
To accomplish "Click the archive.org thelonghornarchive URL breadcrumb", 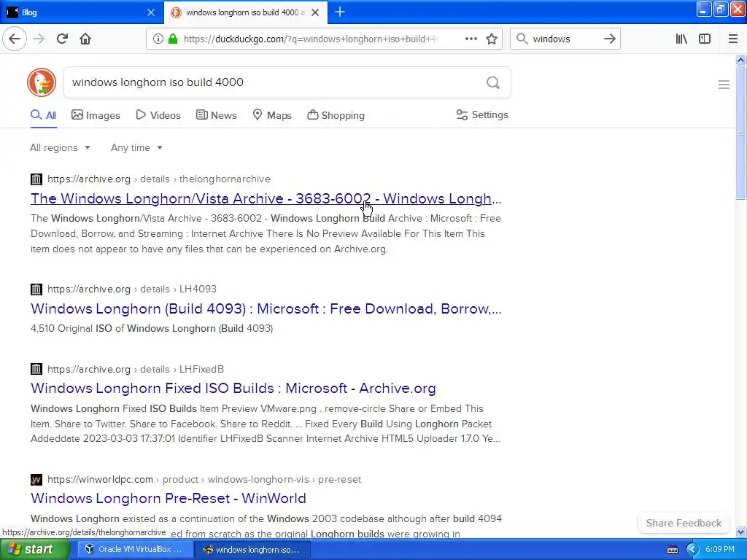I will 158,179.
